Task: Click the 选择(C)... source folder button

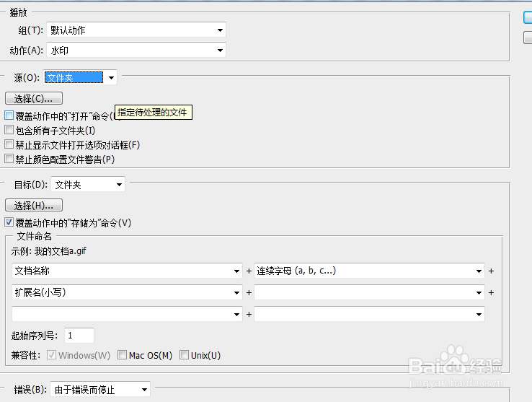Action: (x=34, y=99)
